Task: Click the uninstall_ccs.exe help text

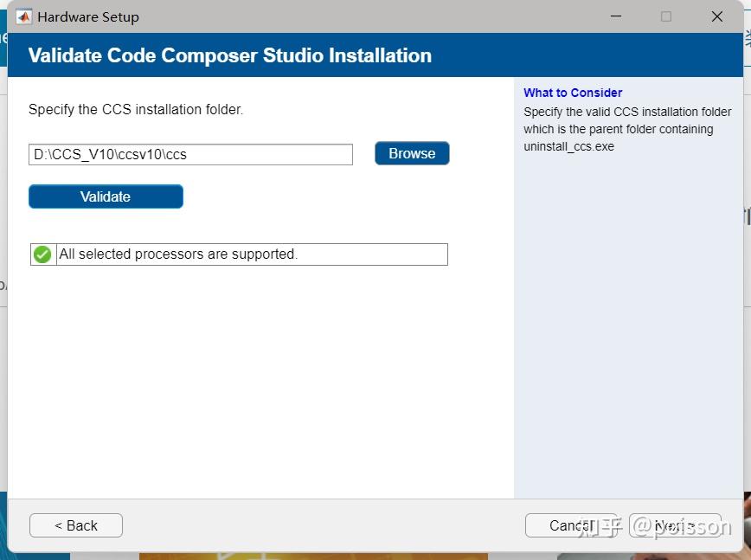Action: [568, 147]
